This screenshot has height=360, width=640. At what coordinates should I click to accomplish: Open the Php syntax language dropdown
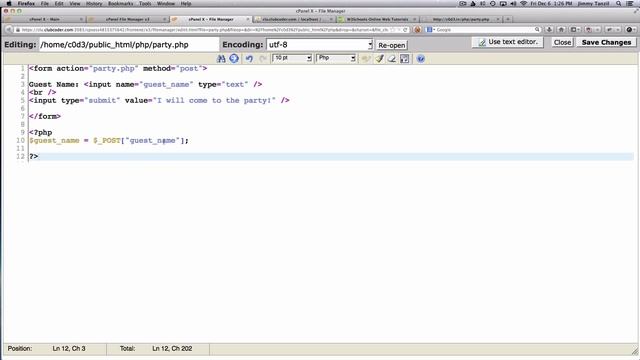pyautogui.click(x=336, y=58)
